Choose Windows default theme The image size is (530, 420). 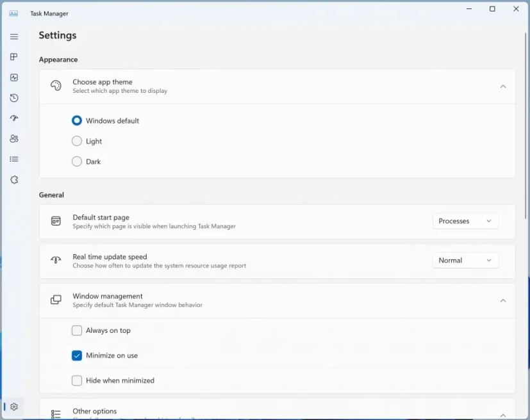77,120
